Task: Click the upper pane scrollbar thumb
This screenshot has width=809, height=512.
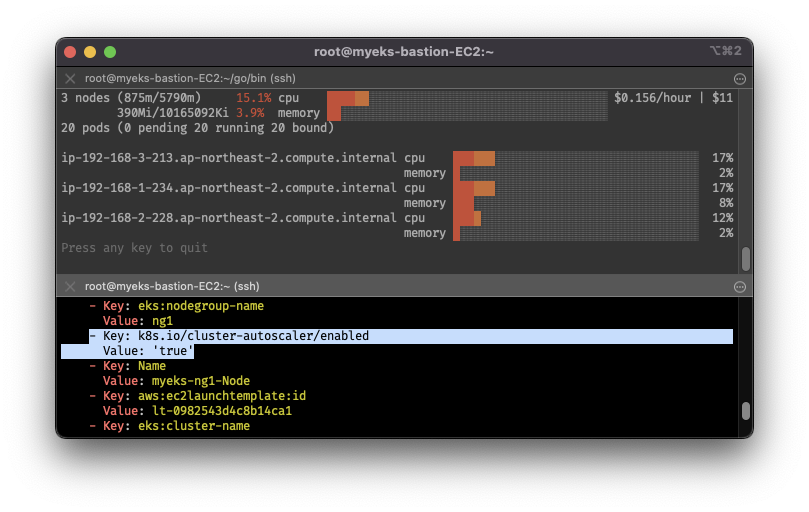Action: [746, 259]
